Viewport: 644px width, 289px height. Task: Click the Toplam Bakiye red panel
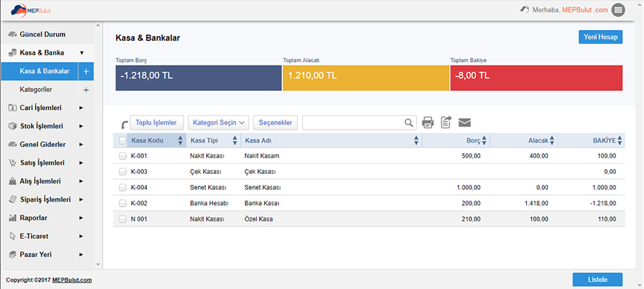[x=536, y=77]
